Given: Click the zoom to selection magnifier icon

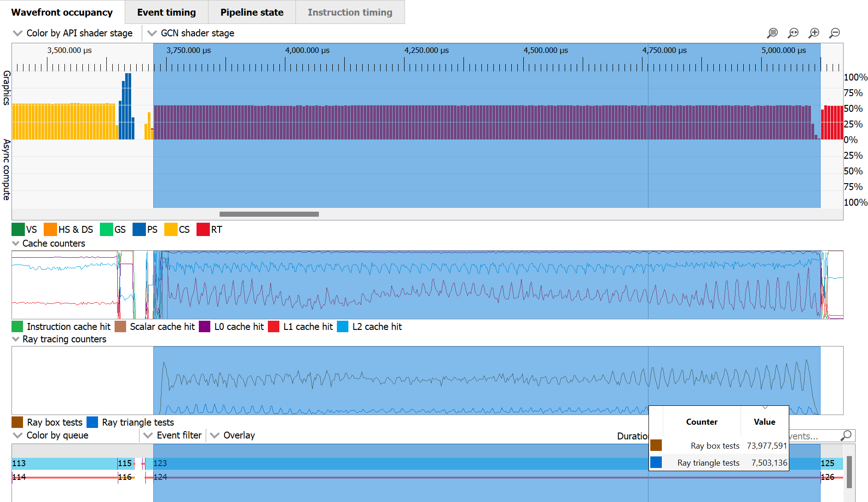Looking at the screenshot, I should (x=772, y=33).
